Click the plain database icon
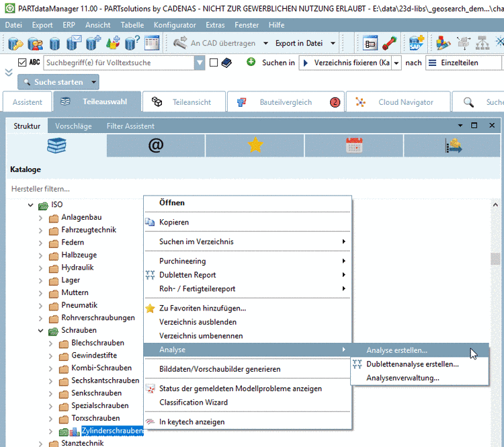 pos(54,44)
